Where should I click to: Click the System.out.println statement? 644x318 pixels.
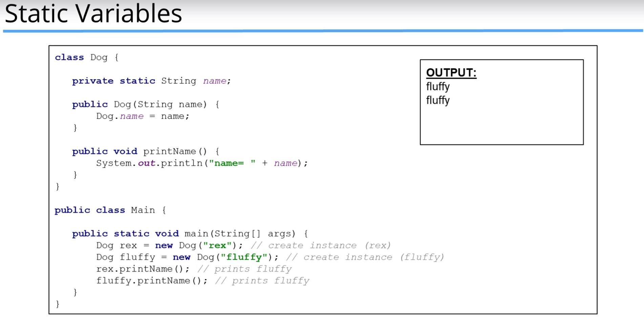[x=201, y=163]
